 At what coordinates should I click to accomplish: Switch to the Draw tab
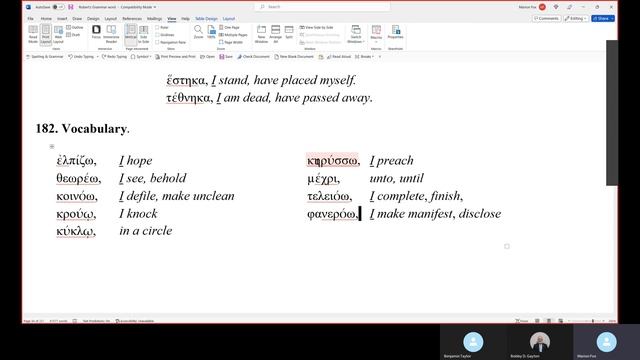[x=77, y=19]
